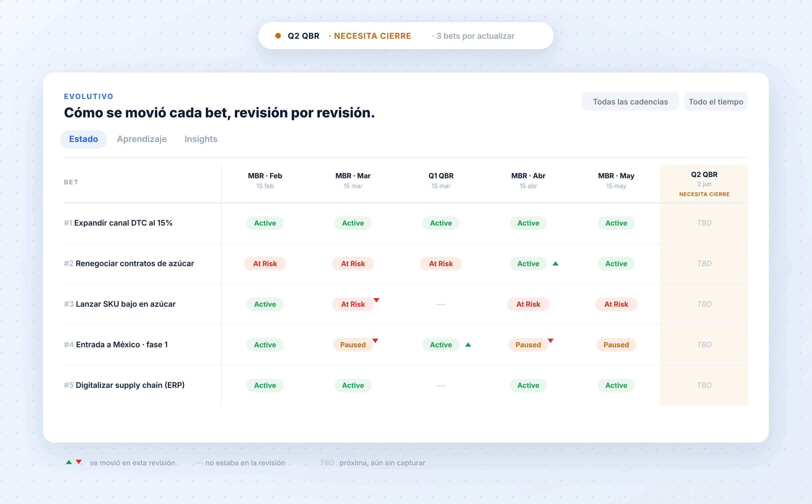Click Active badge for Renegociar contratos in MBR May

tap(616, 264)
